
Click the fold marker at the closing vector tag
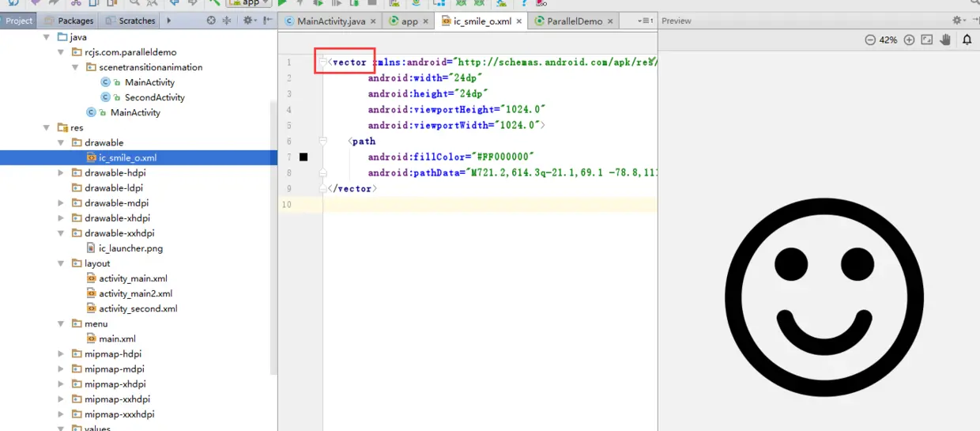tap(322, 188)
